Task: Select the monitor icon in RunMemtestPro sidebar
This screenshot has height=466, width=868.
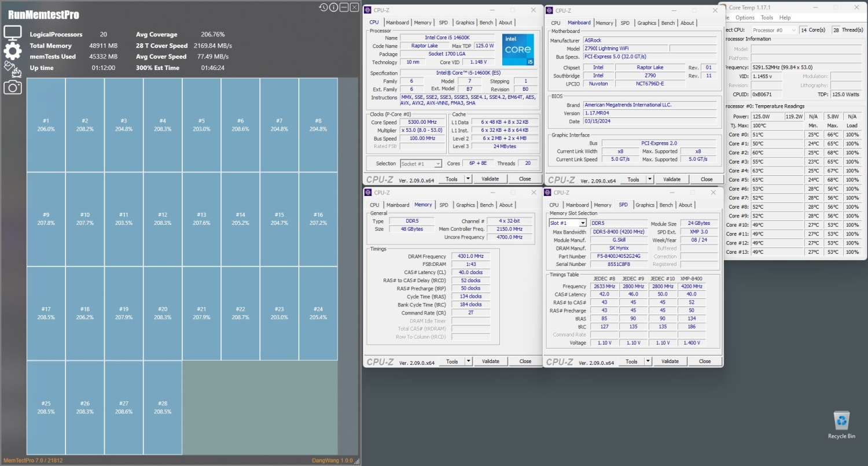Action: (x=12, y=33)
